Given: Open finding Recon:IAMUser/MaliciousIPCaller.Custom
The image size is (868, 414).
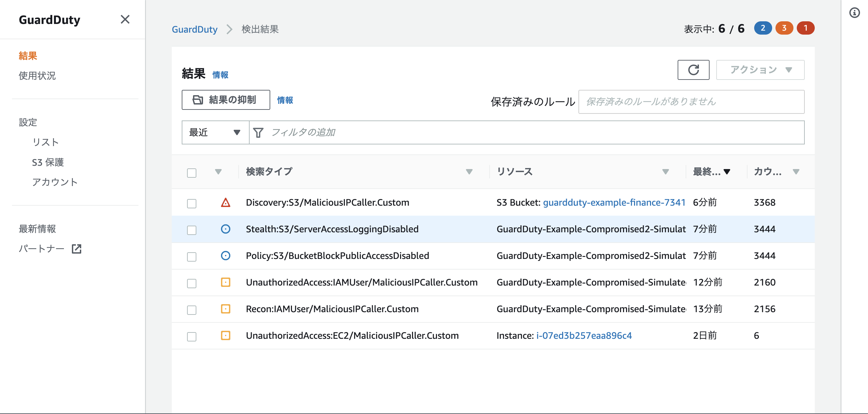Looking at the screenshot, I should point(332,309).
